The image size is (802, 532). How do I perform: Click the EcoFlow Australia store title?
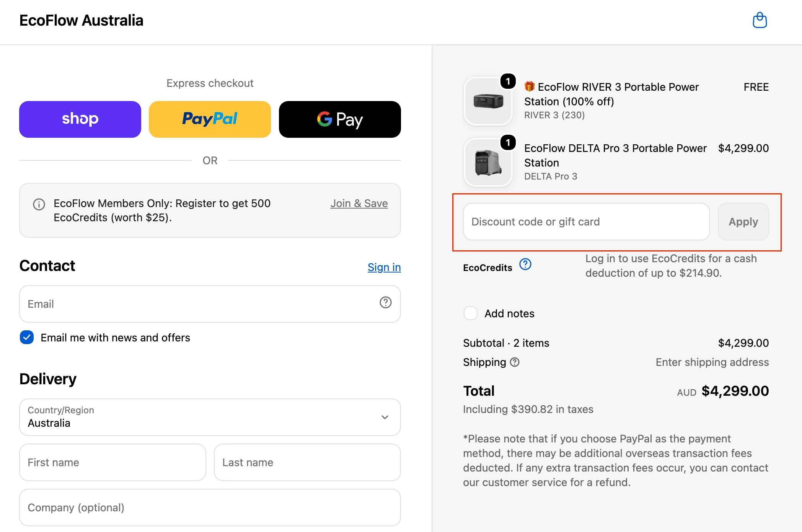pos(81,20)
